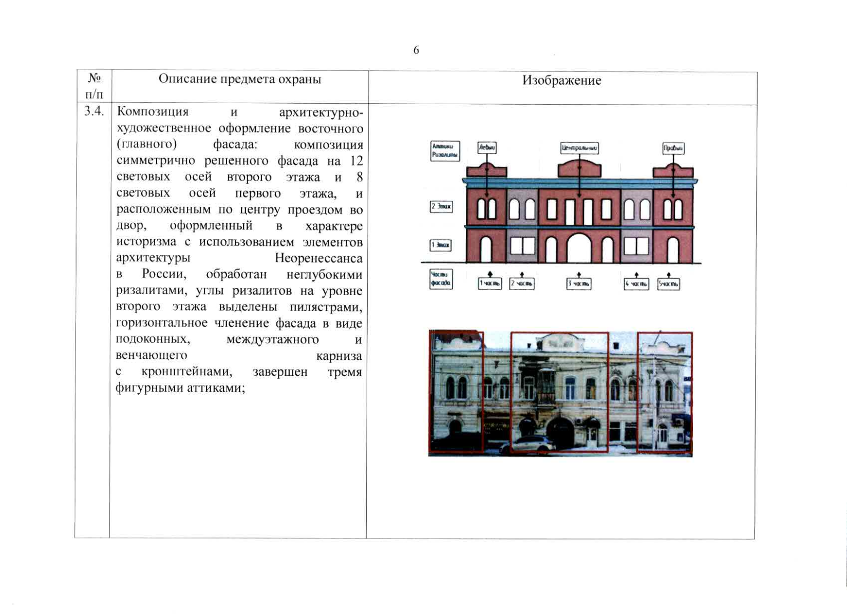This screenshot has width=847, height=616.
Task: Click the text "ризалитами, углы ризалитов на уровне"
Action: click(240, 291)
